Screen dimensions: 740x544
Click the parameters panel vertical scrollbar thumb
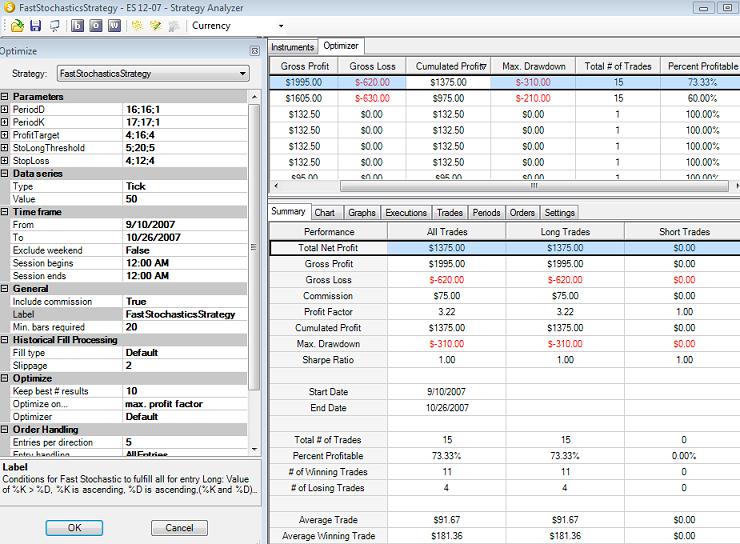(254, 247)
